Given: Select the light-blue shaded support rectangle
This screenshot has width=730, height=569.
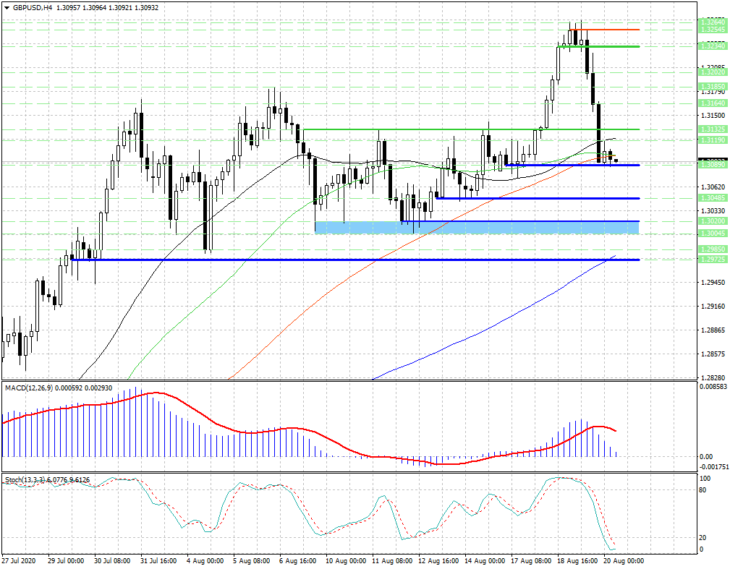Looking at the screenshot, I should (477, 228).
